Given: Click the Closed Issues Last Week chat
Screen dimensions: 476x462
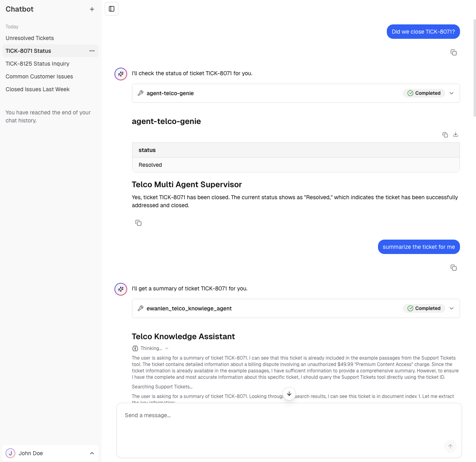Looking at the screenshot, I should pyautogui.click(x=38, y=89).
